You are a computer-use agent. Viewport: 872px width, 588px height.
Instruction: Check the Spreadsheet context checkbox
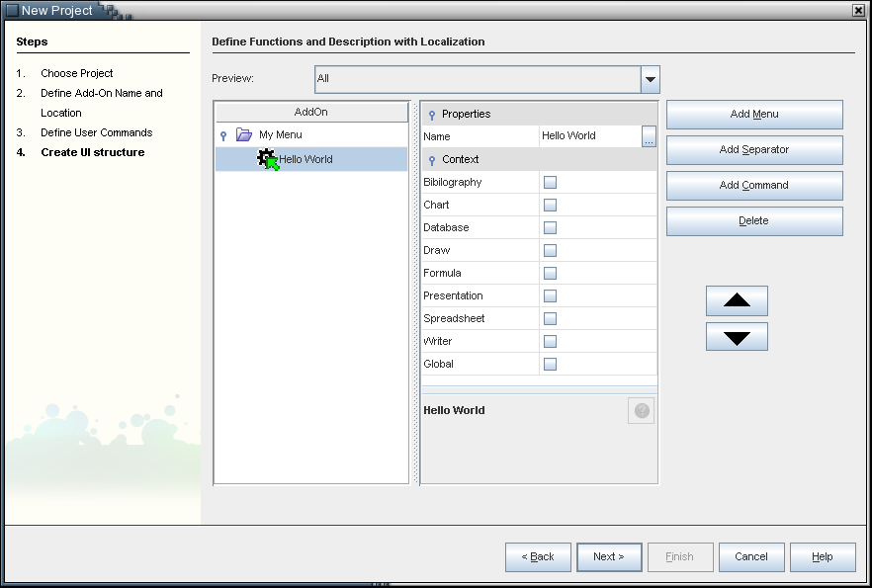click(550, 319)
